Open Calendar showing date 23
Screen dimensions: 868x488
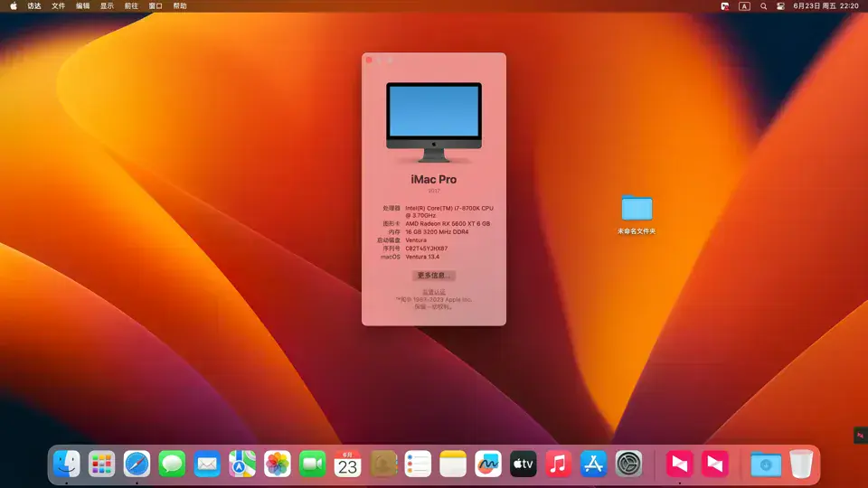pos(347,464)
